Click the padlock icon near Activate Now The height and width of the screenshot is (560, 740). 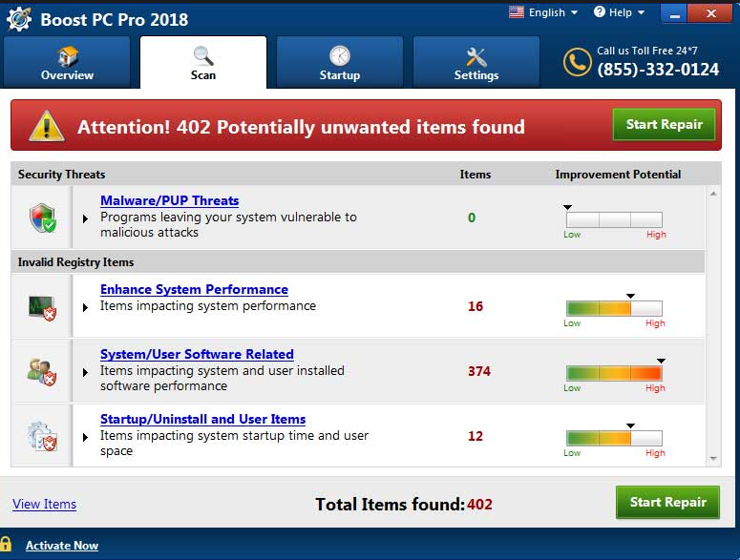7,545
